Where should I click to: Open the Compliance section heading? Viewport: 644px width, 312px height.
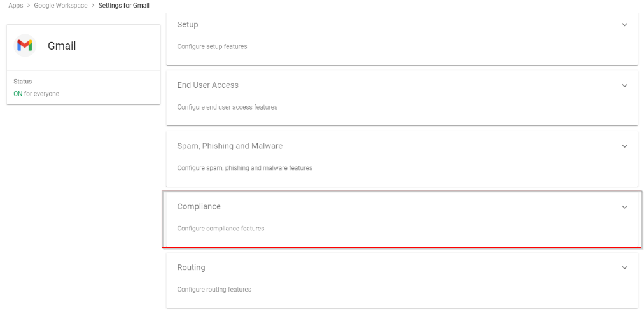[x=199, y=206]
